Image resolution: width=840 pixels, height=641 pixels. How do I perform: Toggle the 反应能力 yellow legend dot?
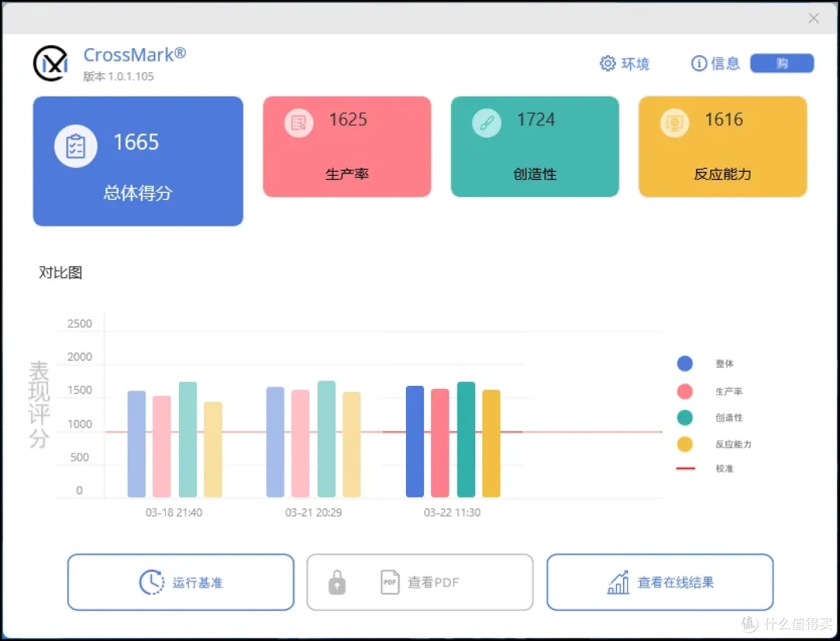pos(684,444)
